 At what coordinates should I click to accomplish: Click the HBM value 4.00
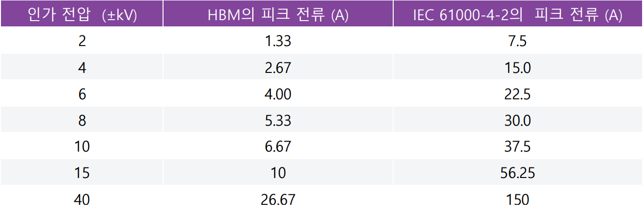point(278,94)
